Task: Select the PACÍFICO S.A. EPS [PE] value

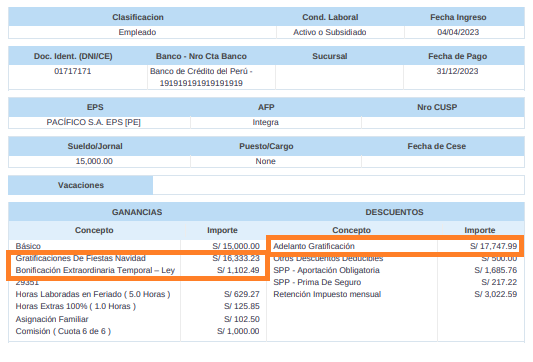Action: 93,122
